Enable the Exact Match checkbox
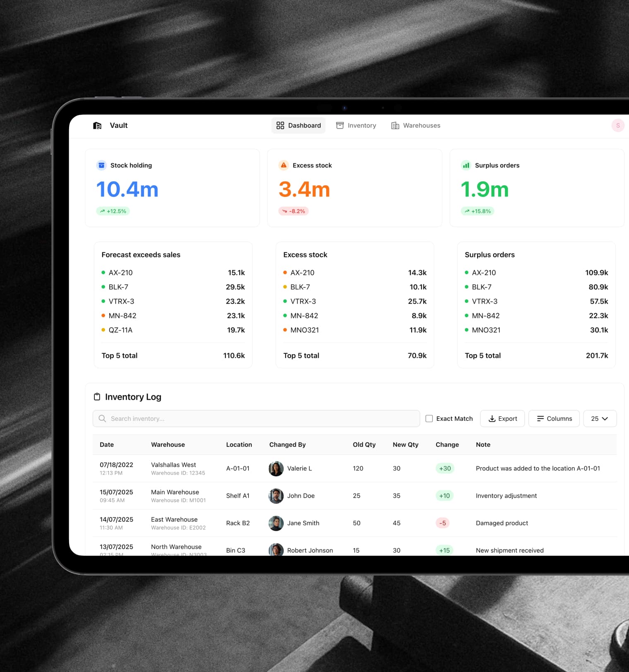The image size is (629, 672). point(429,418)
